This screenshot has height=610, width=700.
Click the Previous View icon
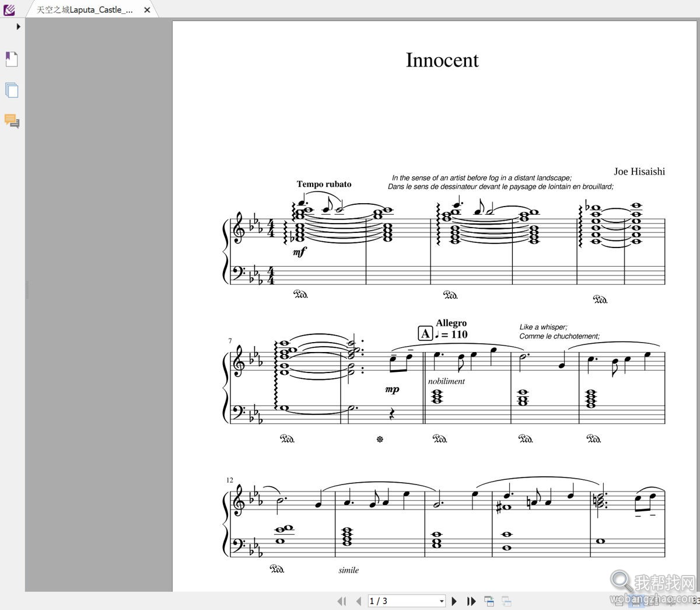click(x=489, y=601)
